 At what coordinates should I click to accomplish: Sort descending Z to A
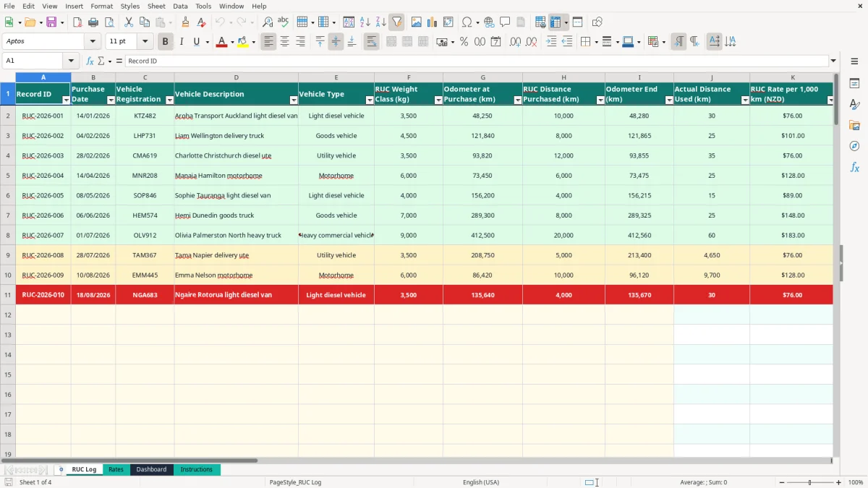pos(381,22)
